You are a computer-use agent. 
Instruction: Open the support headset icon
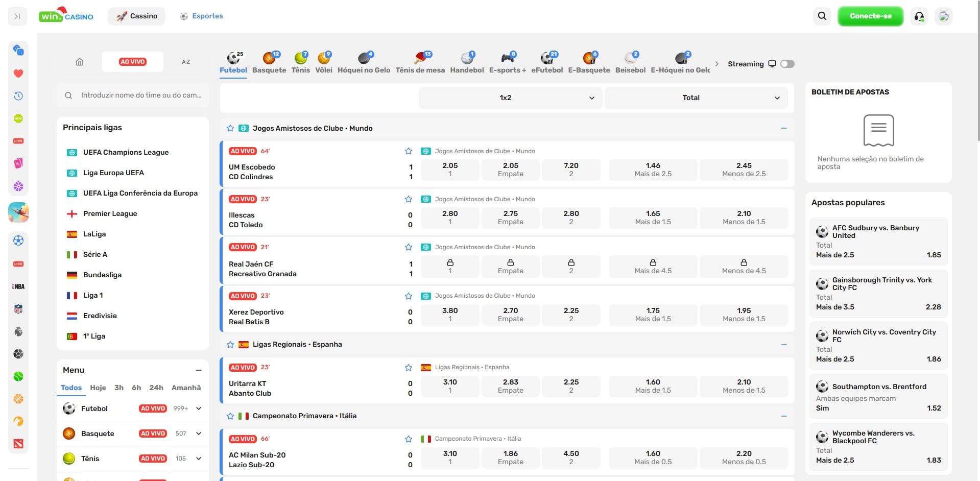(x=919, y=16)
